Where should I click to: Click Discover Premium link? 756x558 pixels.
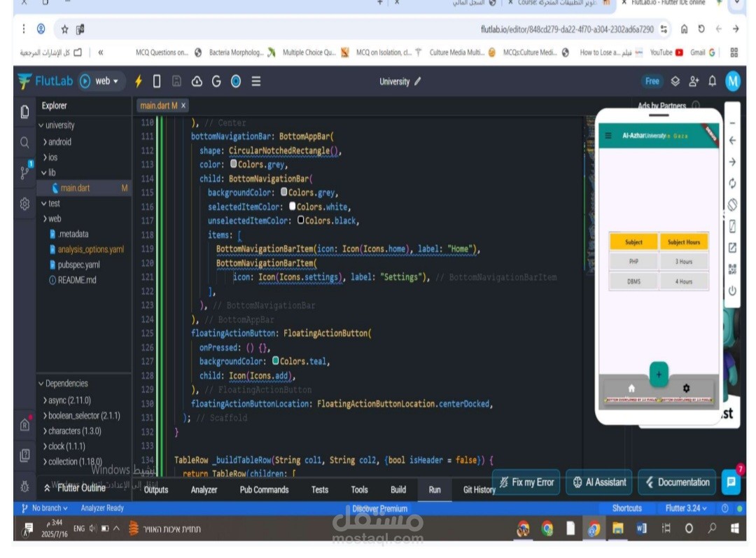[379, 508]
